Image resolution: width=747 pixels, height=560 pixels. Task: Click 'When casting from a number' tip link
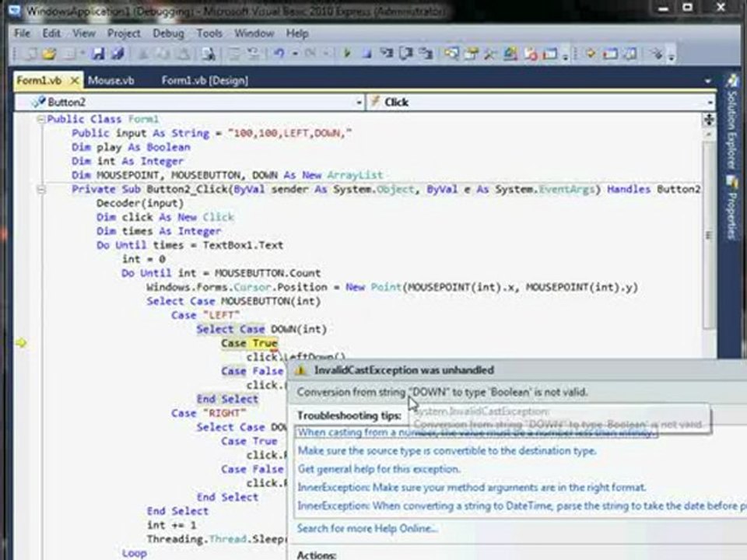pos(476,432)
